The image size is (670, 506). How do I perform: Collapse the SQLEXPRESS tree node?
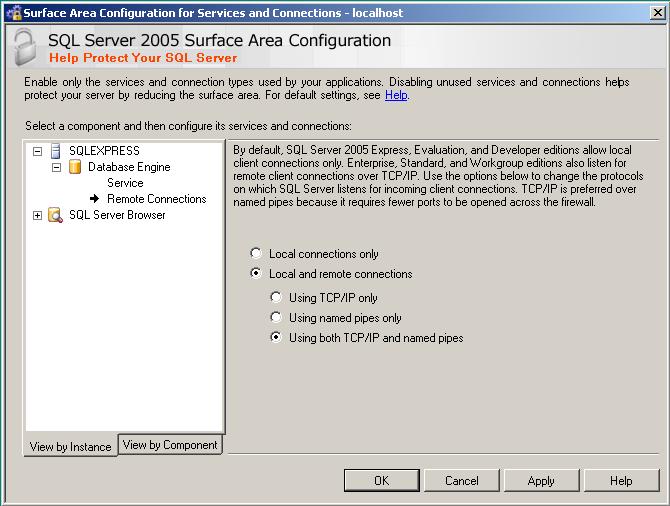point(38,151)
